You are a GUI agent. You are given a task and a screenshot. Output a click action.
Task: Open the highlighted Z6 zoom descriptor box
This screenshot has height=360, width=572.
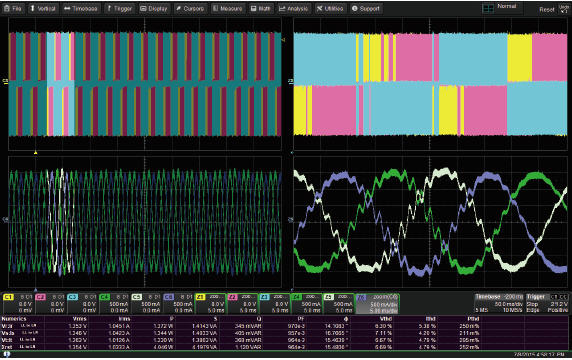377,303
